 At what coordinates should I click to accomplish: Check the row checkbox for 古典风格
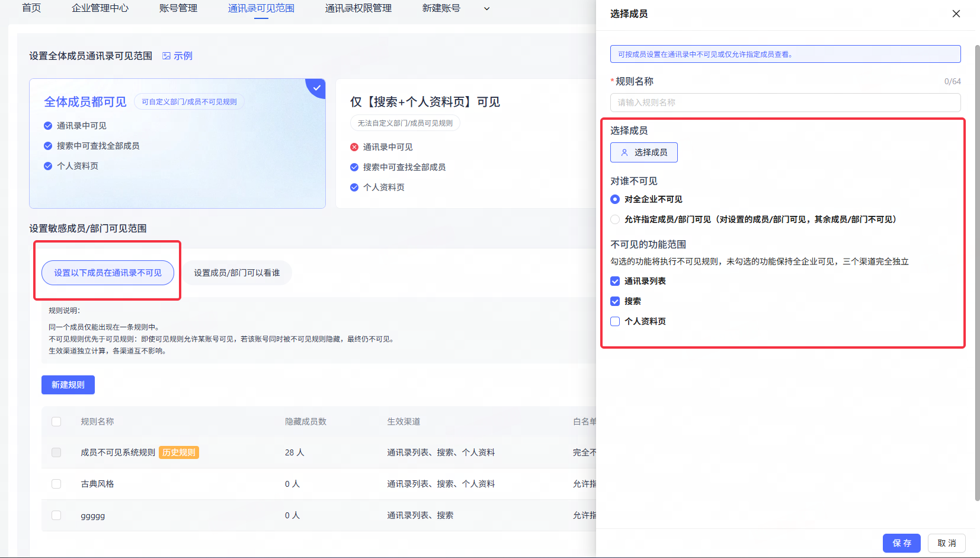click(x=56, y=484)
